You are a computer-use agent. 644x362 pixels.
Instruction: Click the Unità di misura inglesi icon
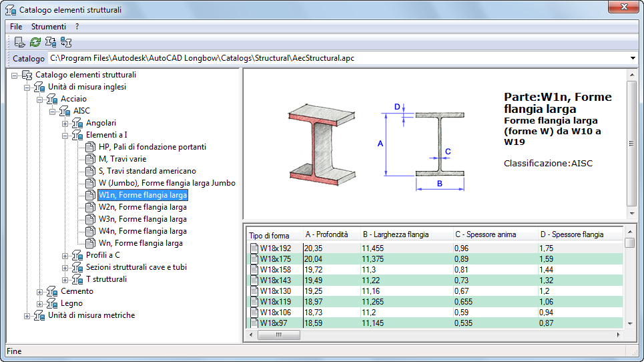coord(39,87)
